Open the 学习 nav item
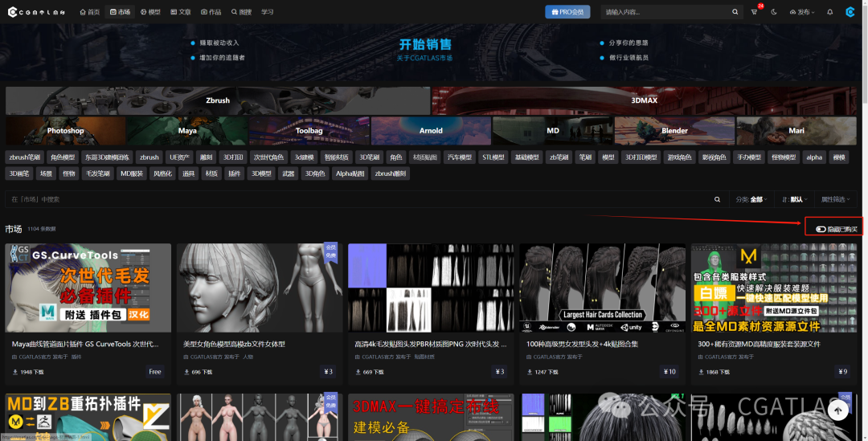868x441 pixels. [268, 11]
